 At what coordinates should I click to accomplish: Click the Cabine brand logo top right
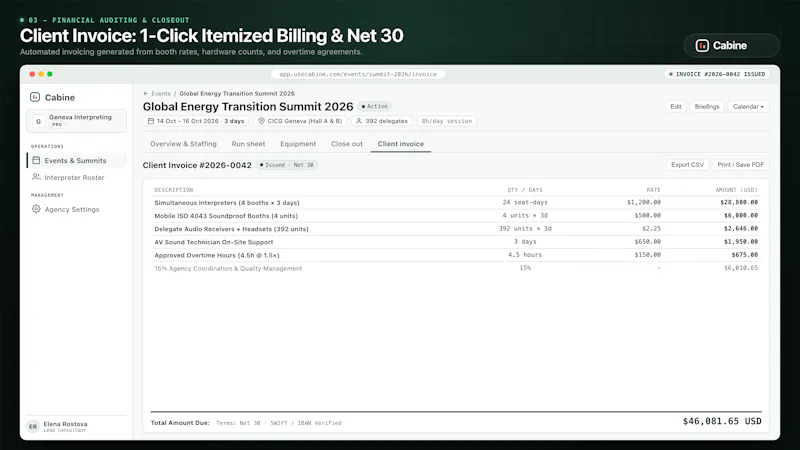(x=732, y=45)
